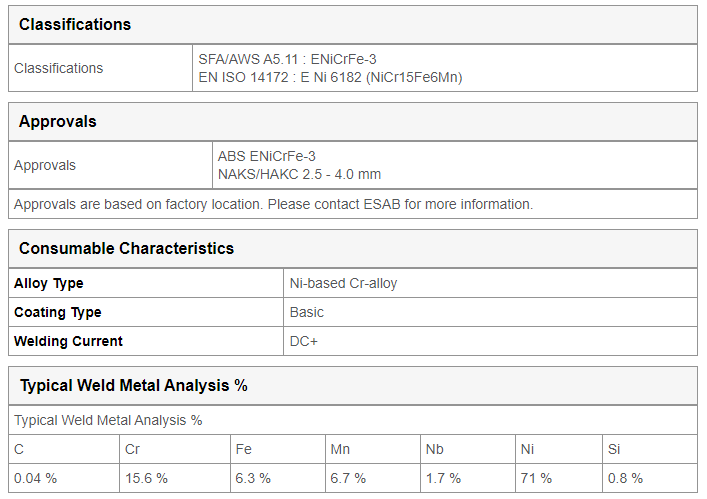This screenshot has height=499, width=707.
Task: Click the Ni-based Cr-alloy value cell
Action: point(491,283)
